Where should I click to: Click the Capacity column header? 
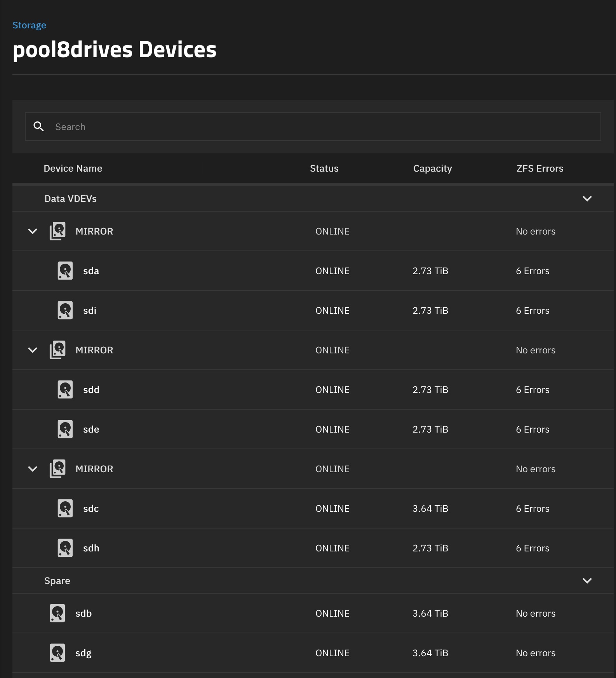[x=432, y=169]
